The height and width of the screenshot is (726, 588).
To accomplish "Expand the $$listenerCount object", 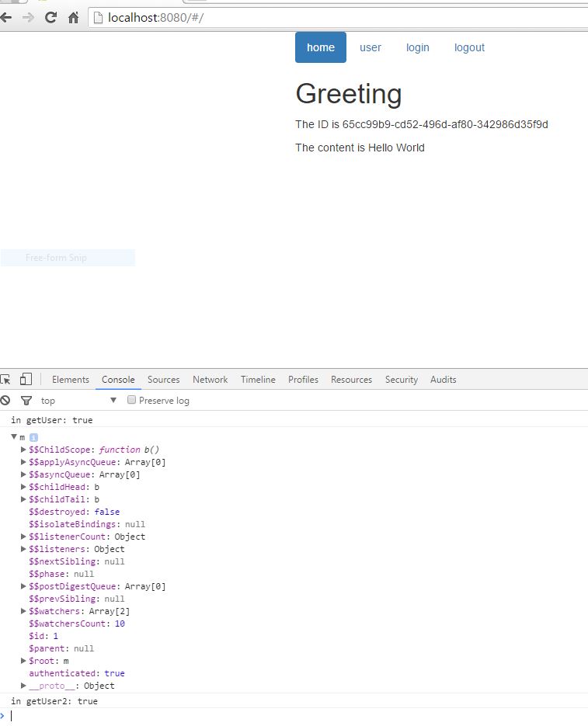I will tap(23, 537).
